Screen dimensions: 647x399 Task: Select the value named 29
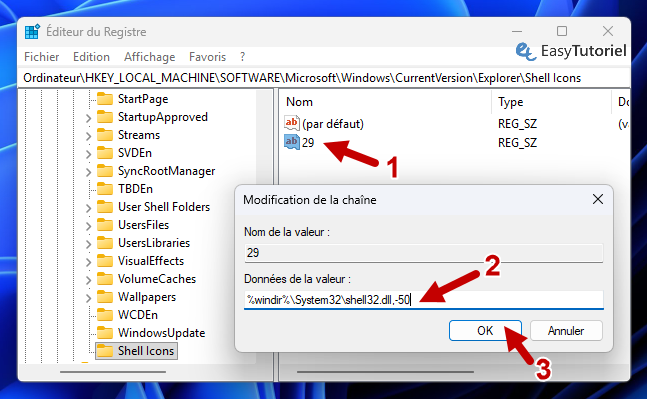(308, 143)
